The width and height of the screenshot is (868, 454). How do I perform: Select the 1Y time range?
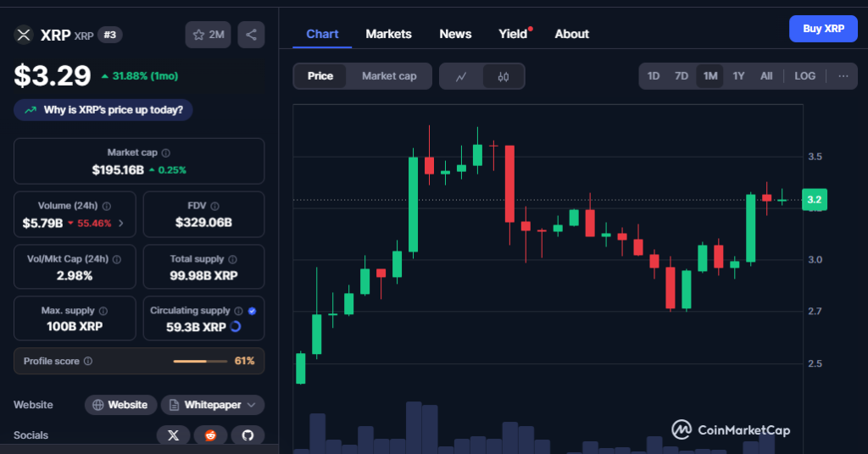coord(738,76)
